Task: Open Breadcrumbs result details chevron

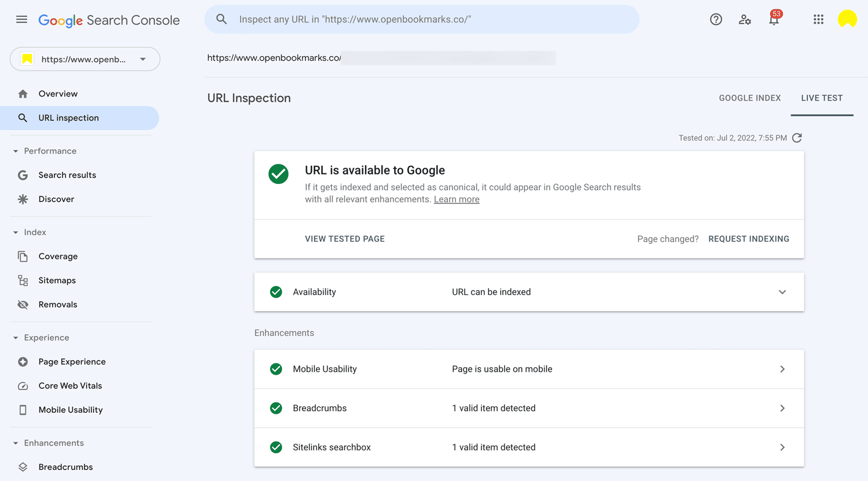Action: 782,408
